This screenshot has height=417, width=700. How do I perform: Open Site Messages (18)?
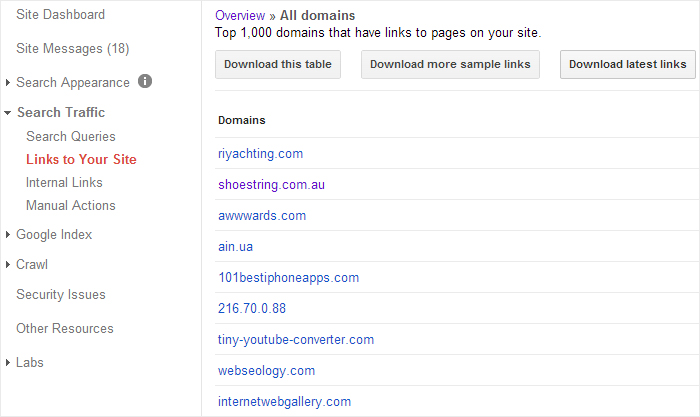(72, 49)
